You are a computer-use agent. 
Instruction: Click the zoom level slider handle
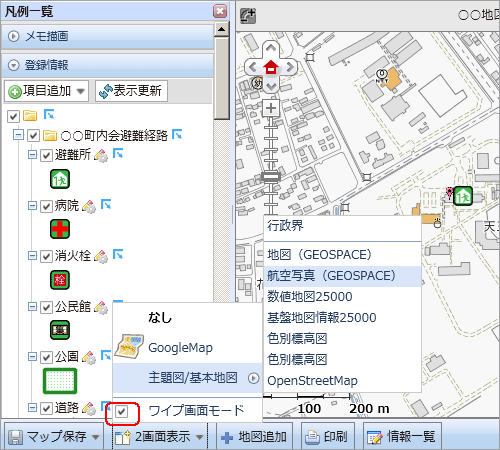(x=271, y=176)
